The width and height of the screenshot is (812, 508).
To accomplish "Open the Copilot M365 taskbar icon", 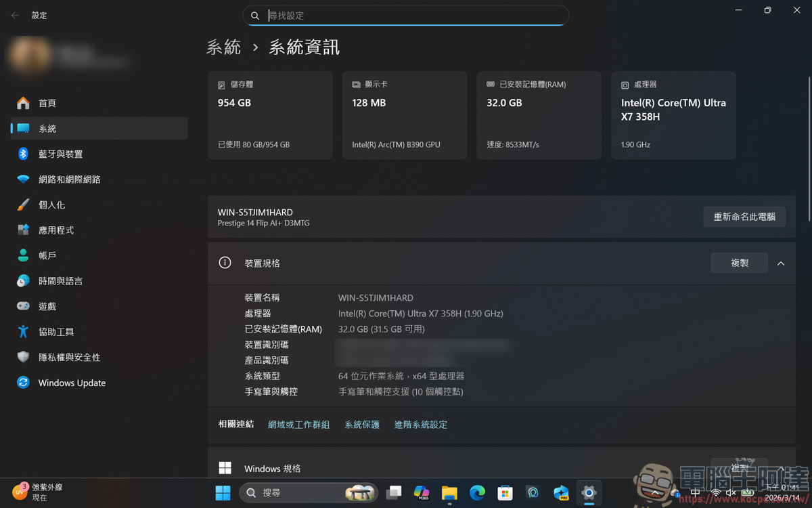I will 422,493.
